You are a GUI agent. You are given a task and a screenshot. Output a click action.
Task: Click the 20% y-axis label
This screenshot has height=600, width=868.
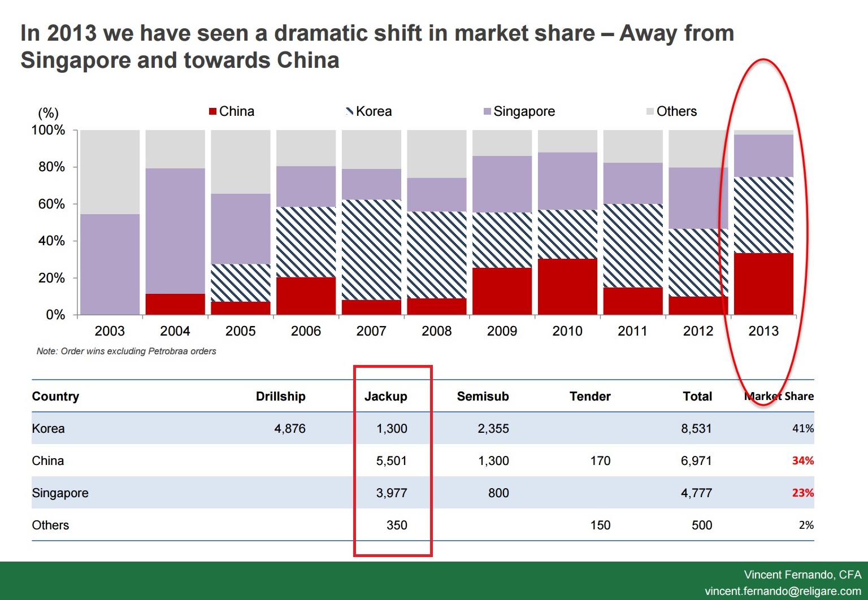pos(51,278)
